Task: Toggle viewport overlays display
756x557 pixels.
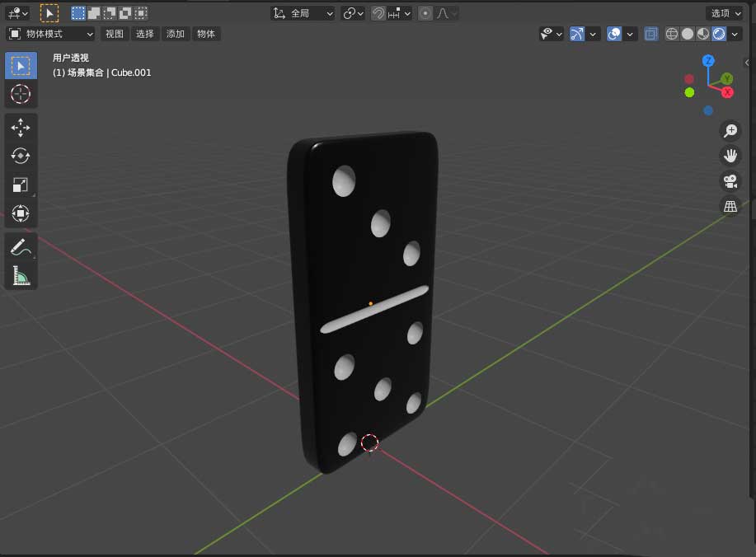Action: click(x=613, y=34)
